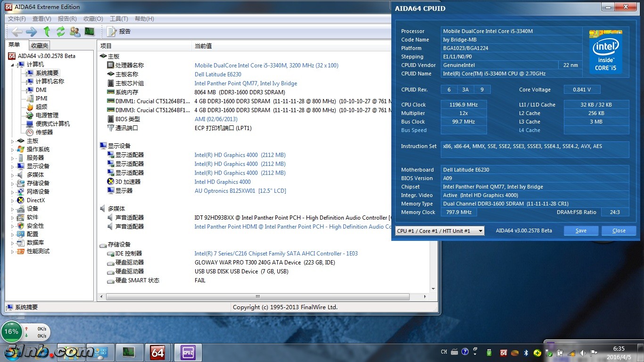
Task: Select the 设备 tree node
Action: point(33,209)
